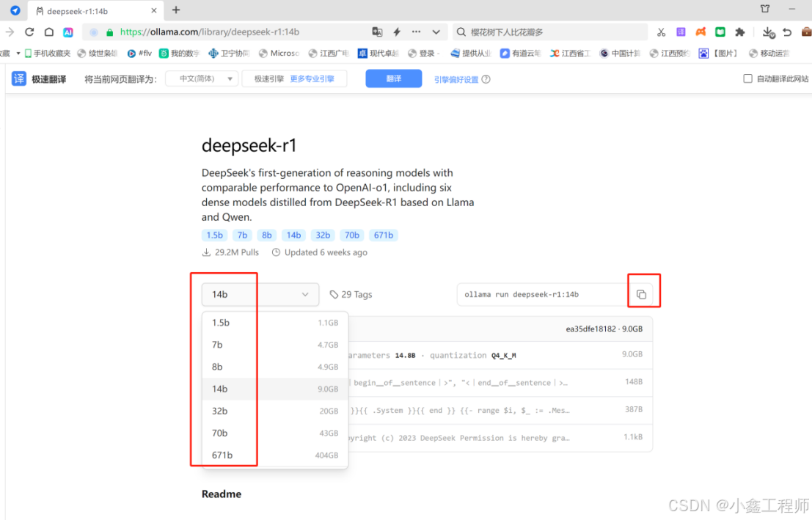Open 引擎偏好设置 link
812x520 pixels.
[x=456, y=79]
